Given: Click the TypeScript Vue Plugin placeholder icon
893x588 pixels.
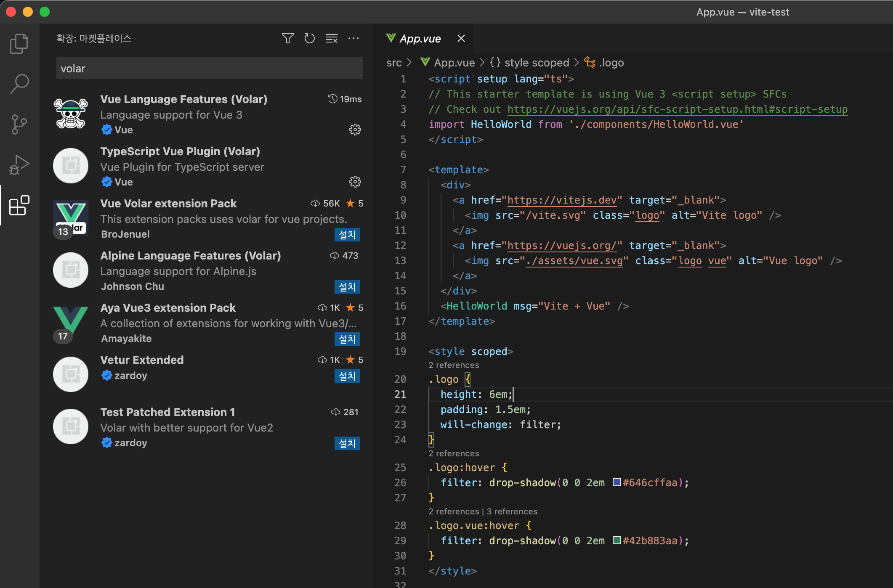Looking at the screenshot, I should (x=71, y=166).
